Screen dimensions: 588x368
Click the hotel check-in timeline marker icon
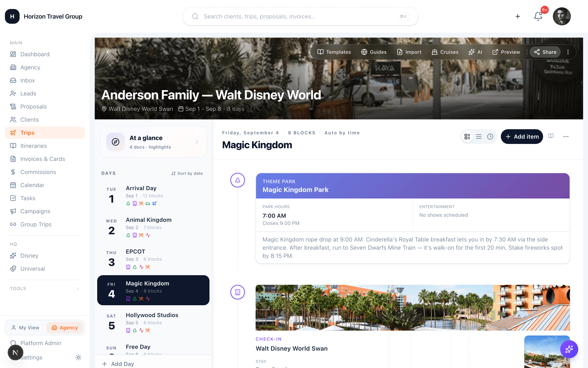pos(237,292)
